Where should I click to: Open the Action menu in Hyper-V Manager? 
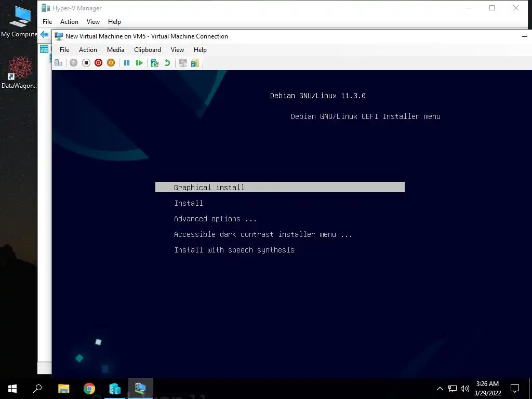pyautogui.click(x=69, y=22)
